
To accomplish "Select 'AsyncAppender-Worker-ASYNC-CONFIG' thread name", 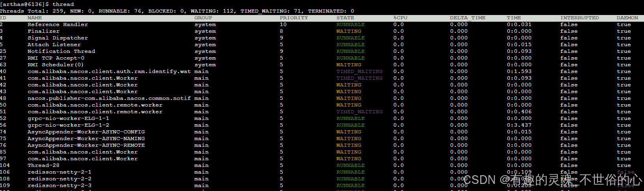I will click(x=86, y=132).
